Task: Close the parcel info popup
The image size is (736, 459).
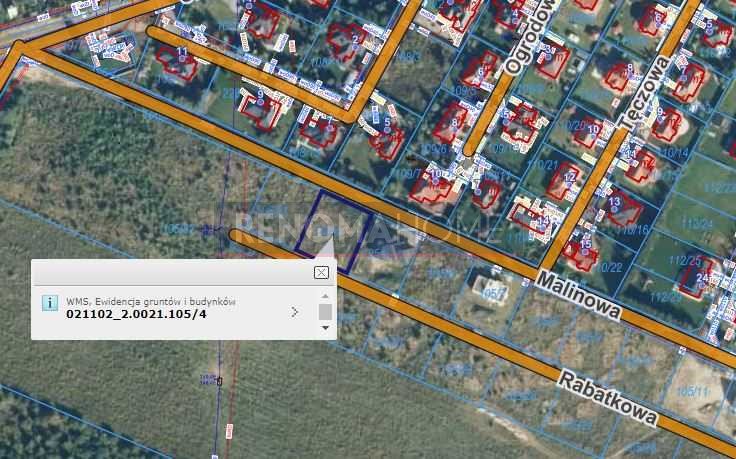Action: point(321,272)
